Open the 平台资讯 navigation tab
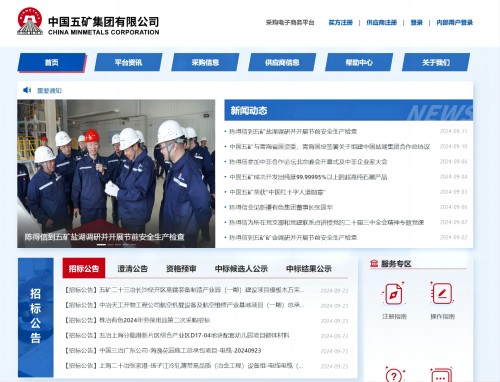 (128, 62)
